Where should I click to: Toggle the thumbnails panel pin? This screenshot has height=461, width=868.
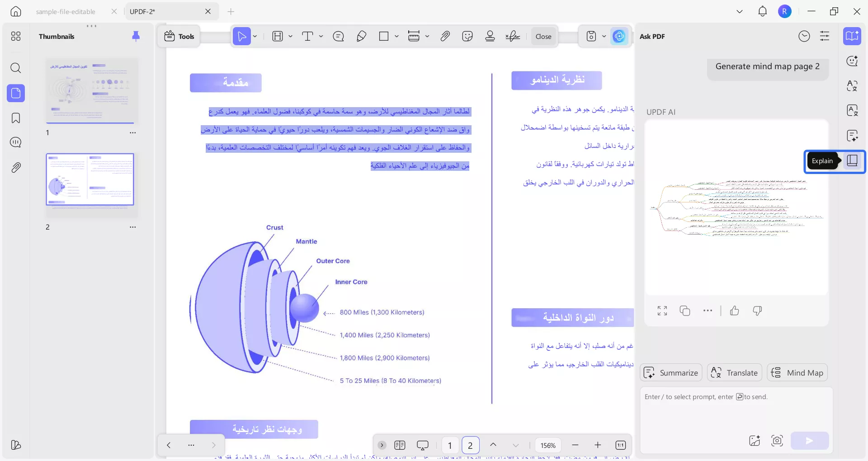136,37
